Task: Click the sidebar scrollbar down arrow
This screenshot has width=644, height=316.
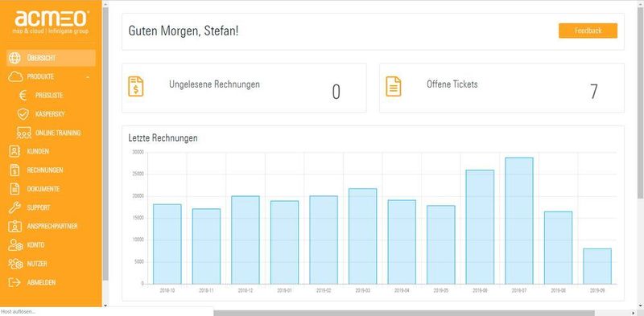Action: (105, 306)
